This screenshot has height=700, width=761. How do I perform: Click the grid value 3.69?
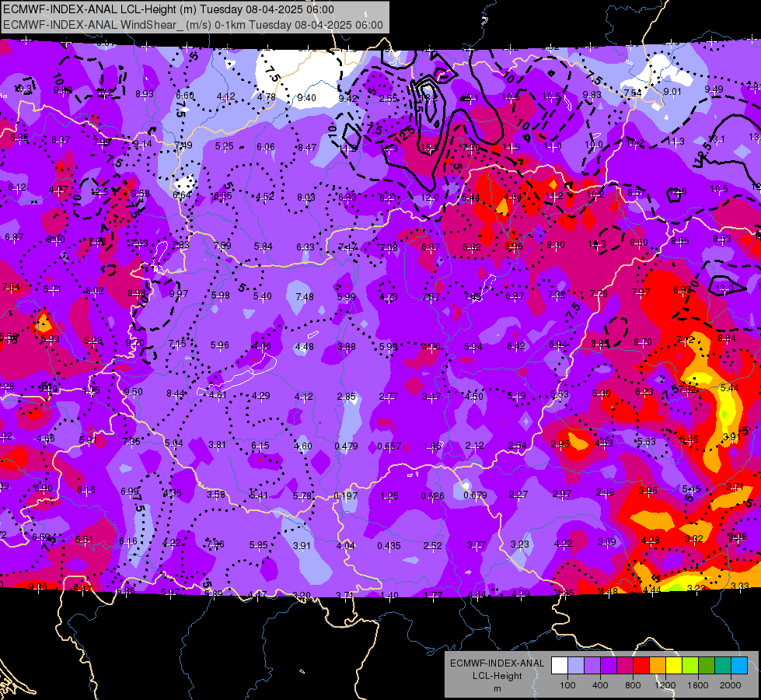[x=606, y=541]
